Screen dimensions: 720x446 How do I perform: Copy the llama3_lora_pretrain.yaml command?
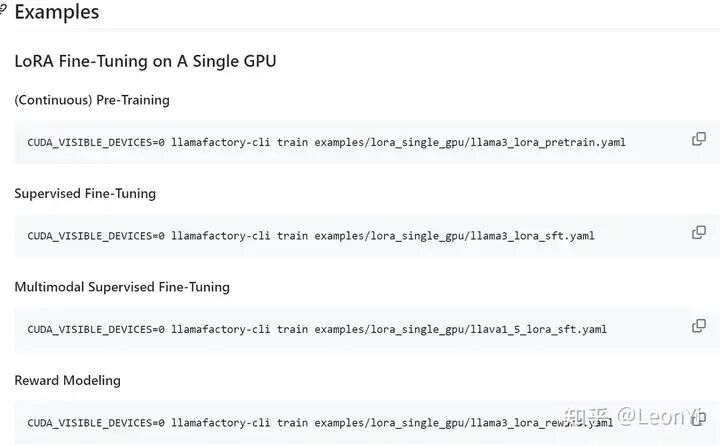(x=699, y=139)
